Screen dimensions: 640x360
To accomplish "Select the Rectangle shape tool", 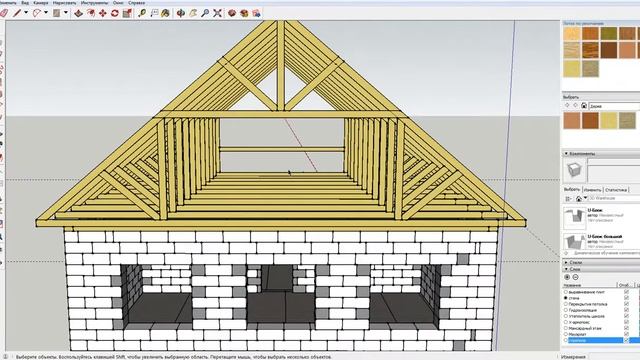I will (x=56, y=13).
